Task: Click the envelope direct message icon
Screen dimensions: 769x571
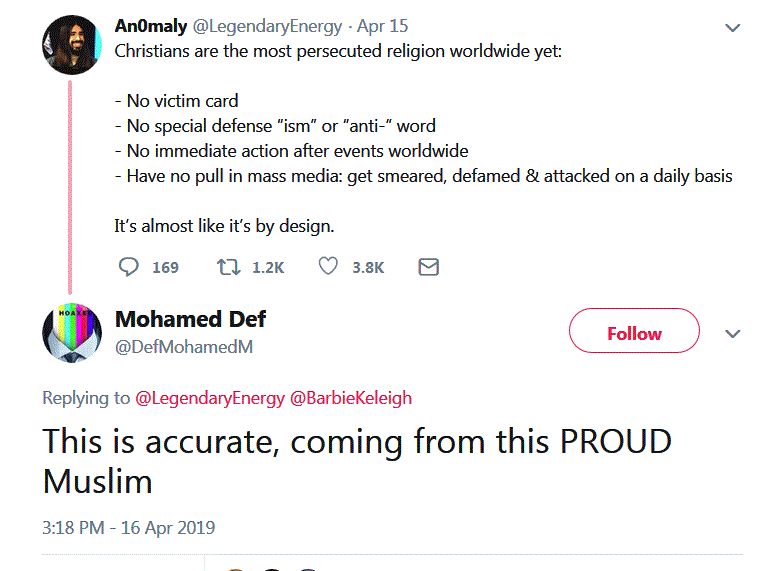Action: [x=428, y=267]
